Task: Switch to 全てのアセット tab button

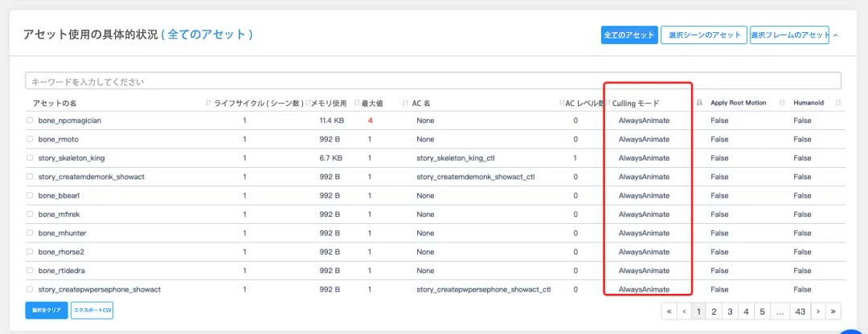Action: pyautogui.click(x=629, y=35)
